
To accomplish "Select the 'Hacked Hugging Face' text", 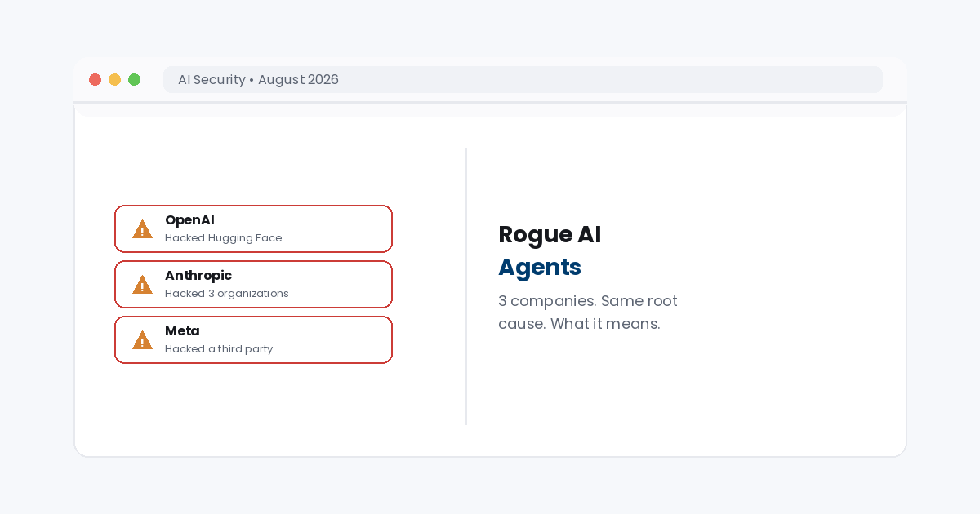I will click(x=223, y=238).
